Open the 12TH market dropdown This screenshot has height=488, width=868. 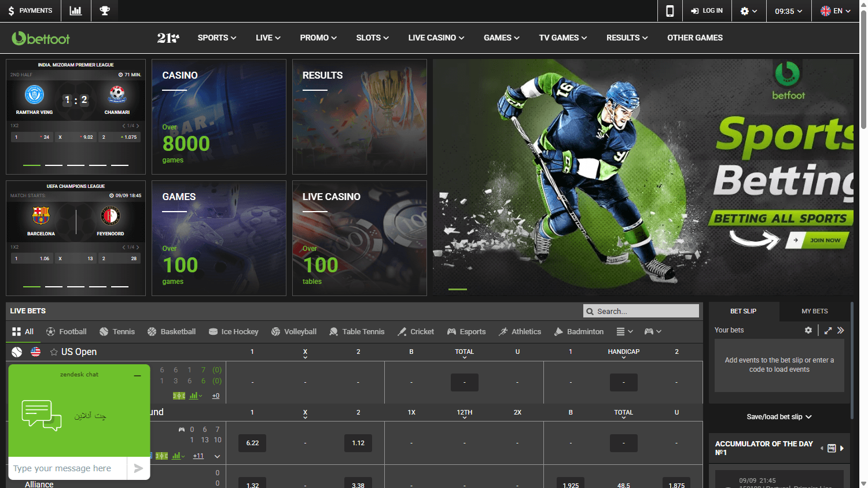pos(465,414)
